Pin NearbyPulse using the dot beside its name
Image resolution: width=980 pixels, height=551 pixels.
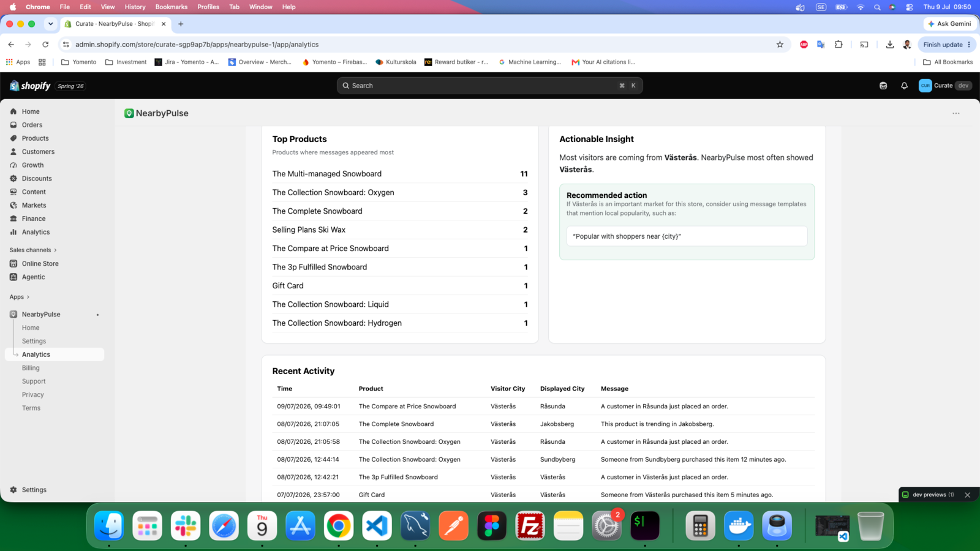(x=97, y=315)
